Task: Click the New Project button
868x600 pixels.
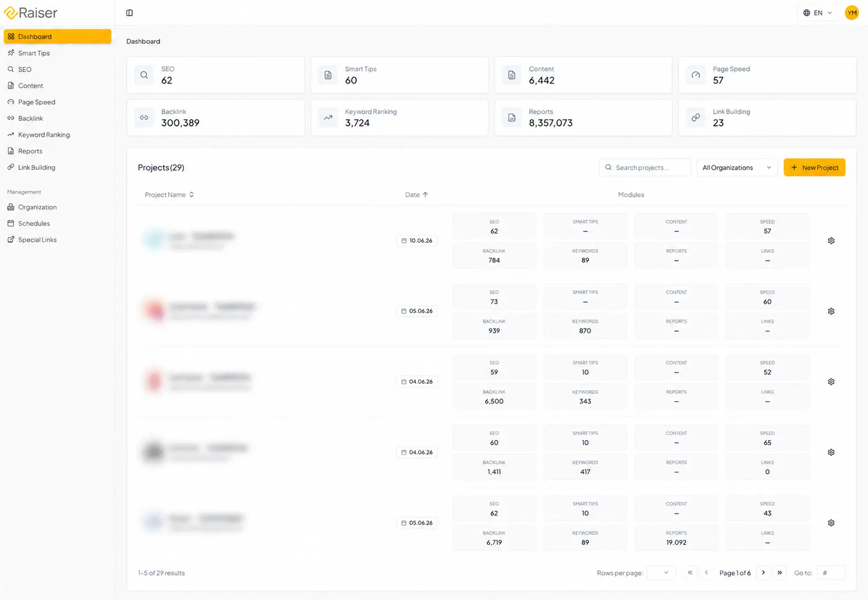Action: pyautogui.click(x=814, y=167)
